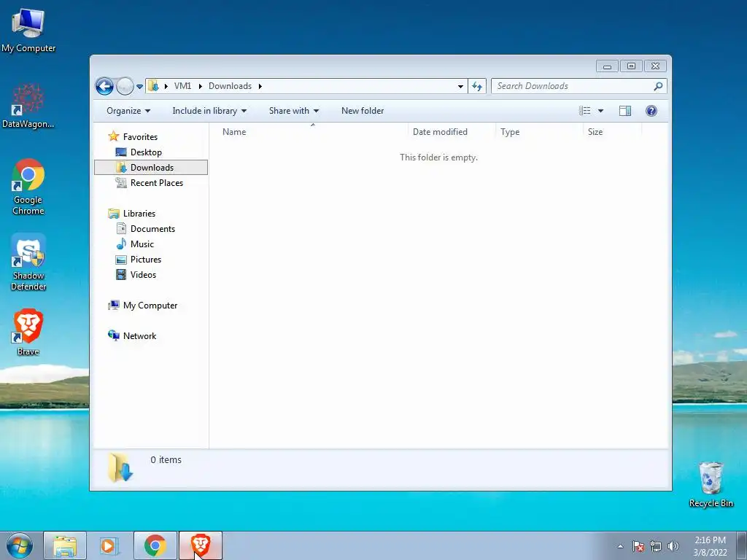Select Recycle Bin on desktop
Viewport: 747px width, 560px height.
click(x=711, y=484)
